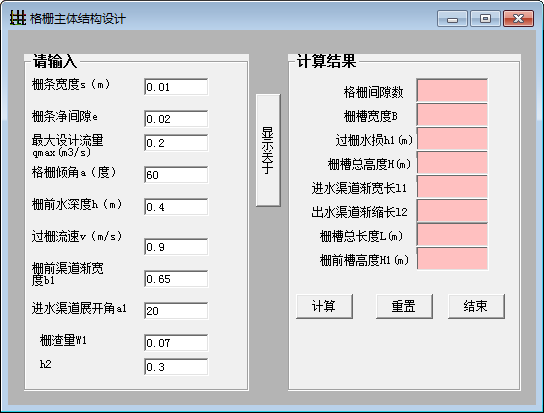
Task: Click the pink 栅槽宽度B result box
Action: (x=452, y=115)
